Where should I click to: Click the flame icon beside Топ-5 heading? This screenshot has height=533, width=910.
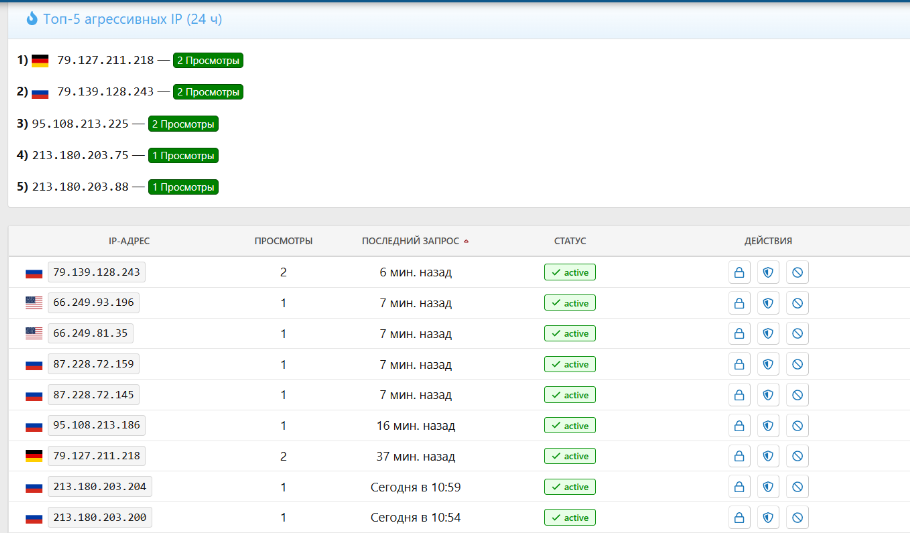click(x=32, y=18)
